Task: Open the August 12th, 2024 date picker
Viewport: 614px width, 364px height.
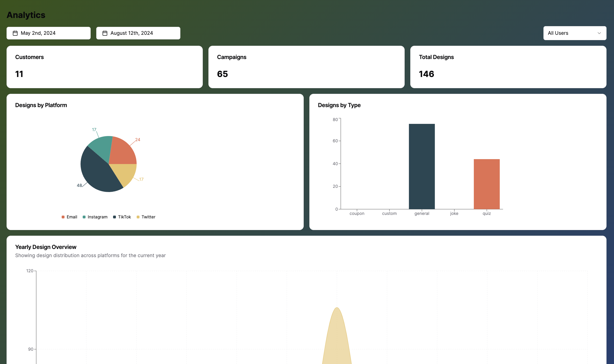Action: 138,33
